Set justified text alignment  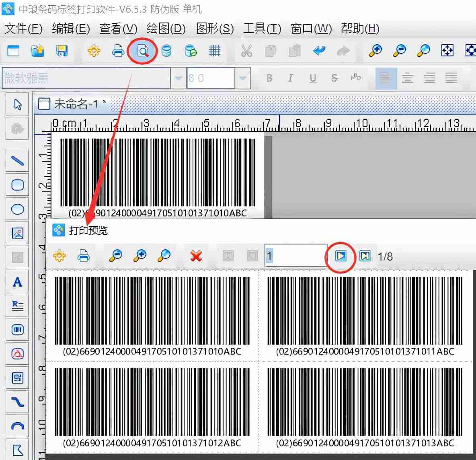click(451, 78)
